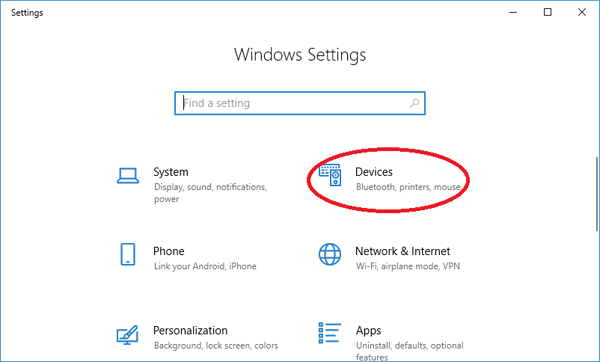Click Link your Android, iPhone text
This screenshot has width=600, height=362.
[205, 266]
